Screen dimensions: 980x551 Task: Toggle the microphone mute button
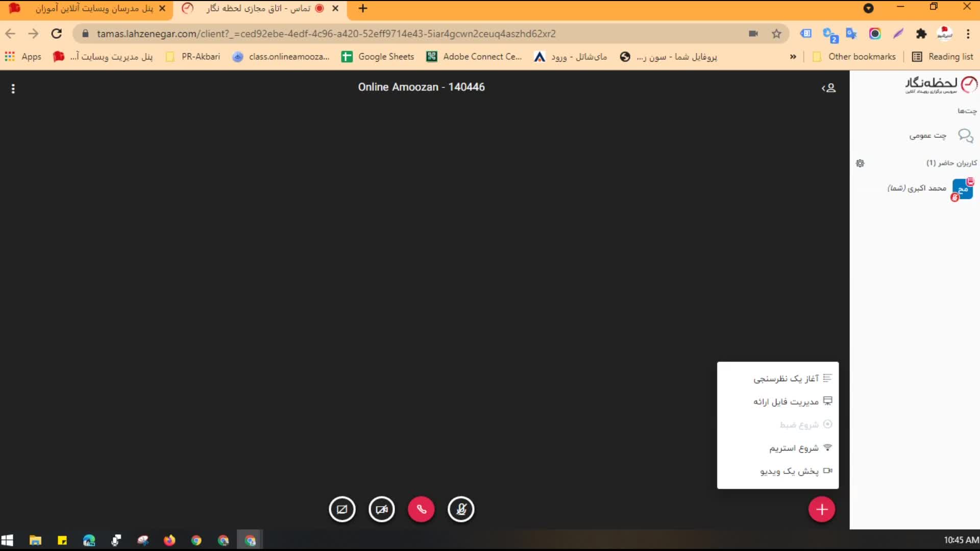(x=460, y=509)
